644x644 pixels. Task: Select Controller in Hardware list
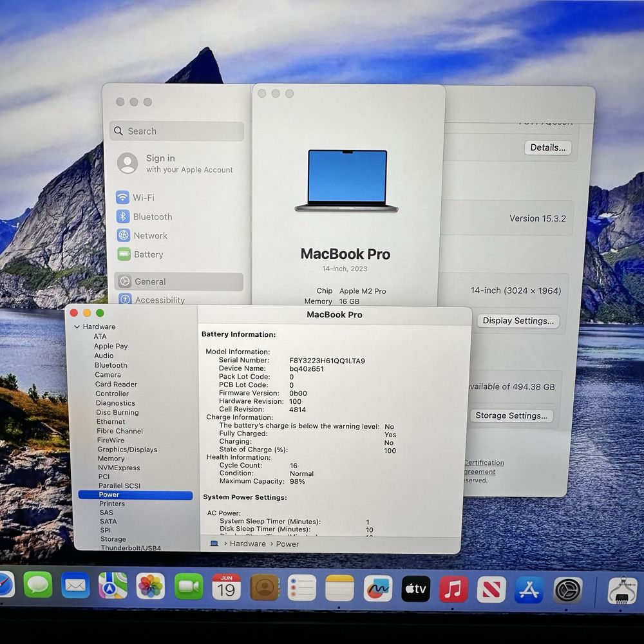112,393
